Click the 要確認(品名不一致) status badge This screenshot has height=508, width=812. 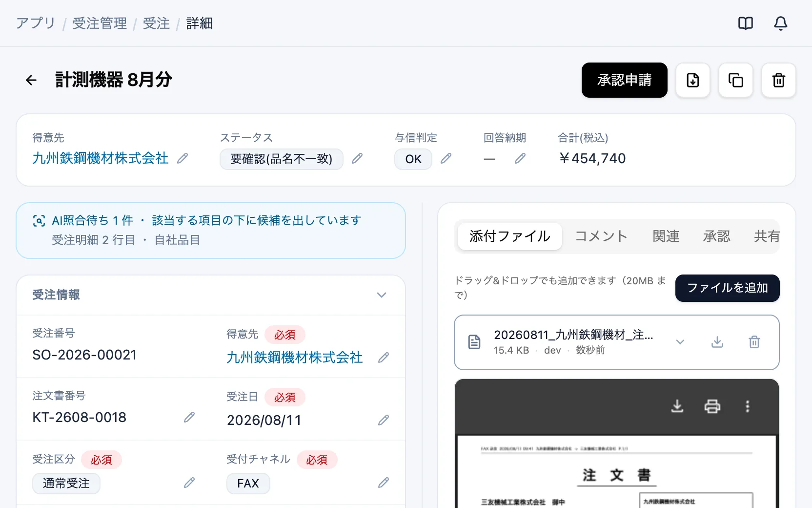pyautogui.click(x=282, y=159)
